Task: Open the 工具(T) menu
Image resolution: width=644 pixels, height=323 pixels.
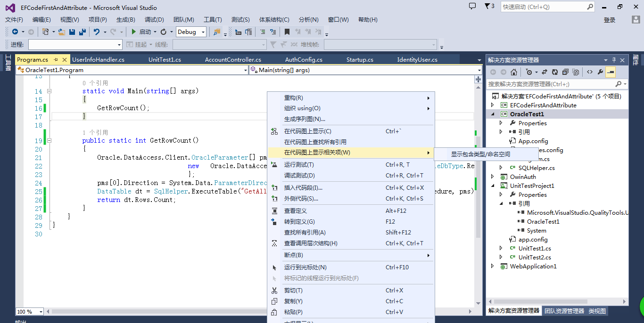Action: click(x=213, y=19)
